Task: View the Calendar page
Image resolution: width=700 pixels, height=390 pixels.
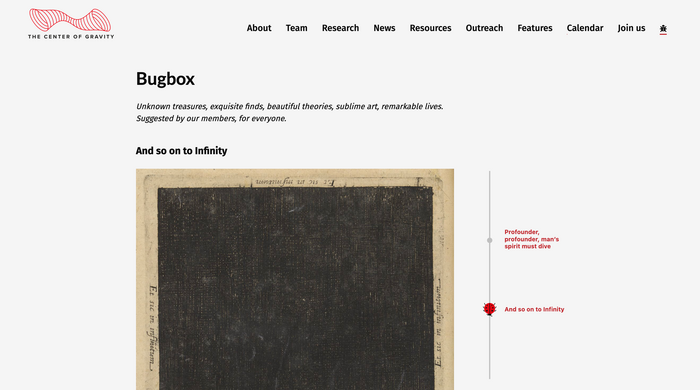Action: pos(585,28)
